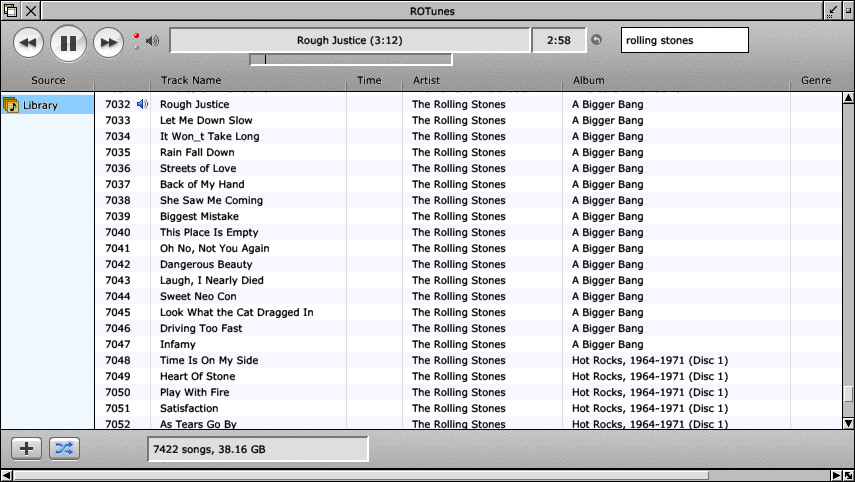This screenshot has width=855, height=482.
Task: Pause playback with the pause button
Action: (68, 43)
